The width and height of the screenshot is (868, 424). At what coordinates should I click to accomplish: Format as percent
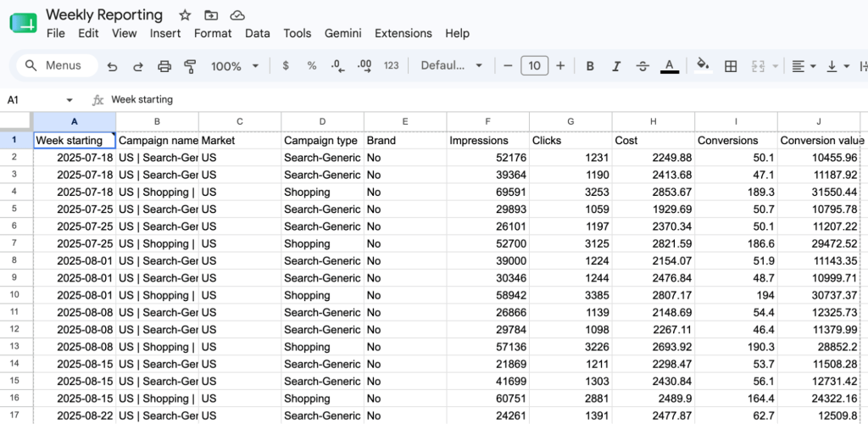pos(312,66)
